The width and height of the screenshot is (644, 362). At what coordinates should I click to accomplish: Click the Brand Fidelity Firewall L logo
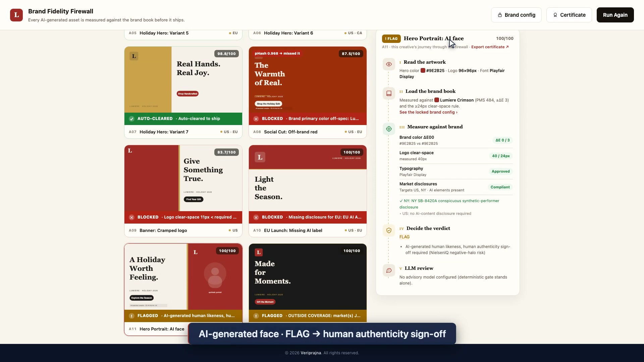16,15
